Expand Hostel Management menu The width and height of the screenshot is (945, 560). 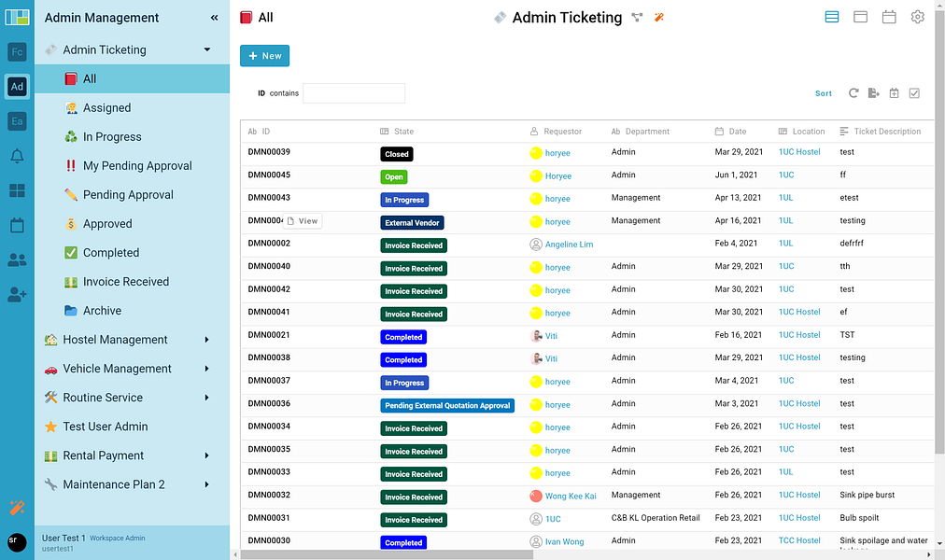tap(206, 340)
